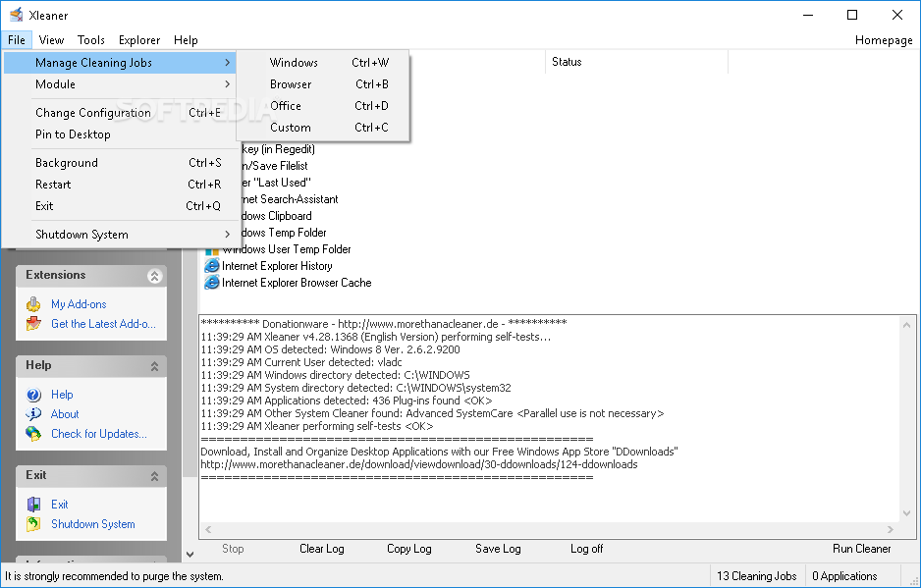The width and height of the screenshot is (921, 588).
Task: Click the Copy Log button
Action: (x=408, y=549)
